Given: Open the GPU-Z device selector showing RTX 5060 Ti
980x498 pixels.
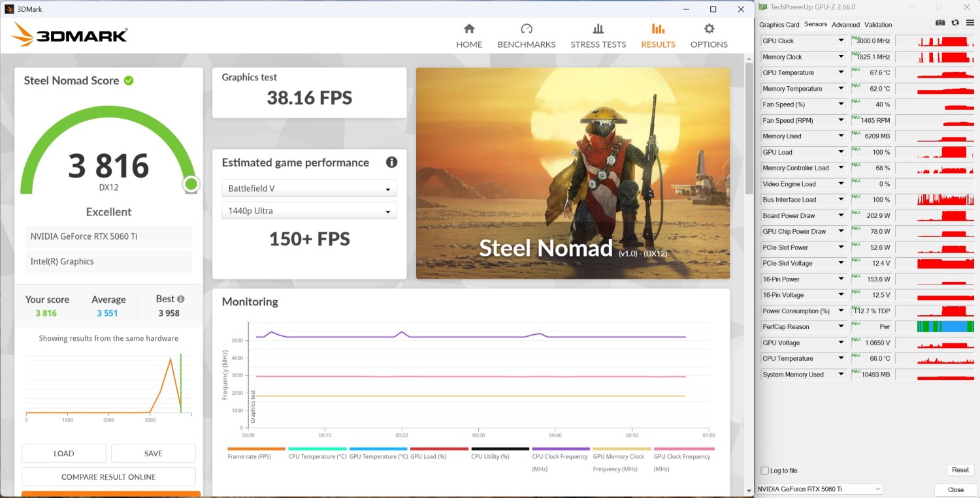Looking at the screenshot, I should [x=820, y=489].
